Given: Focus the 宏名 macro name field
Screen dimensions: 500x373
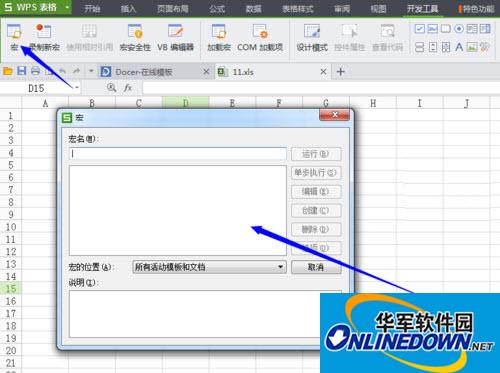Looking at the screenshot, I should click(178, 154).
